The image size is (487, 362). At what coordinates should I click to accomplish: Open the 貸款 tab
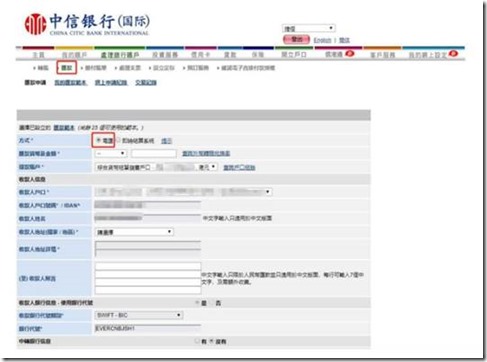[230, 55]
